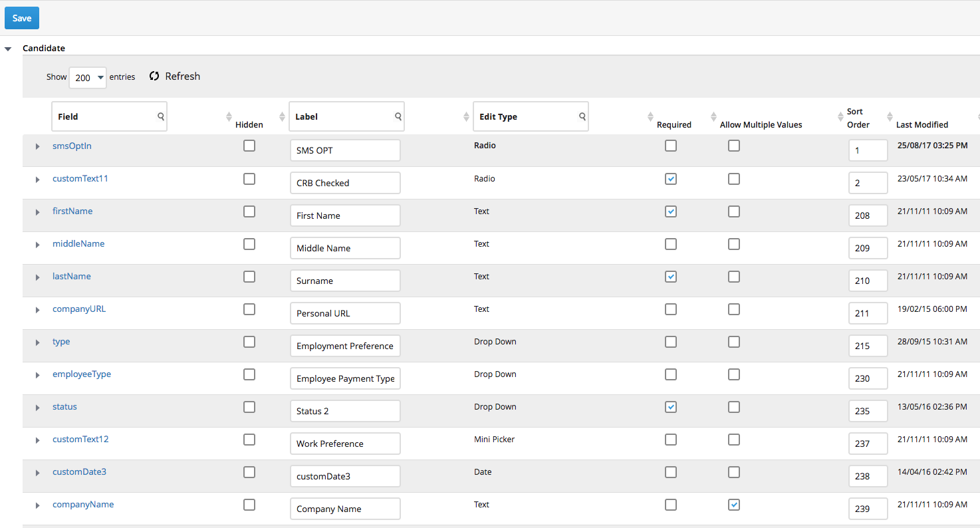Click search icon in Edit Type filter
Screen dimensions: 980x528
582,116
